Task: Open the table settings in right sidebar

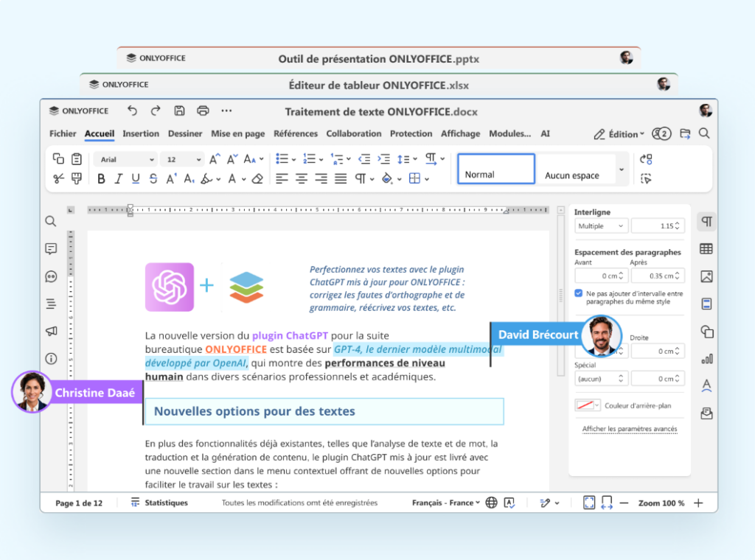Action: (x=706, y=249)
